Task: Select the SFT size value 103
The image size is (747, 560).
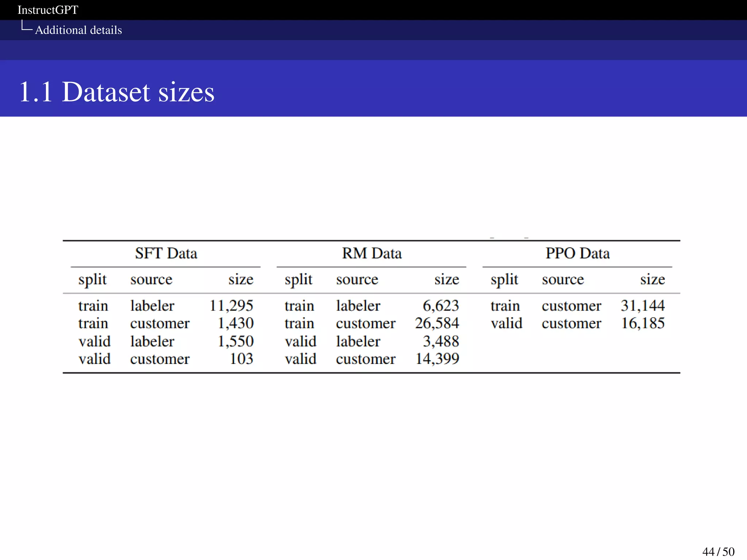Action: [241, 359]
